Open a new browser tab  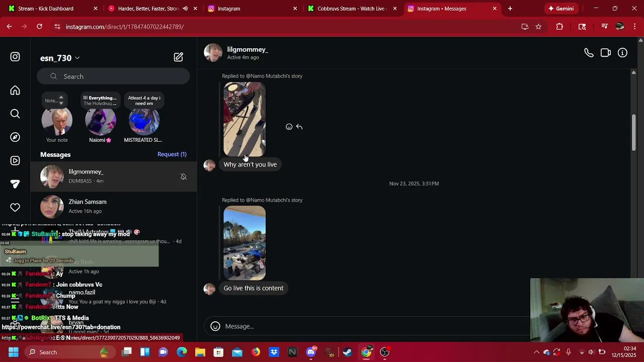click(x=510, y=9)
